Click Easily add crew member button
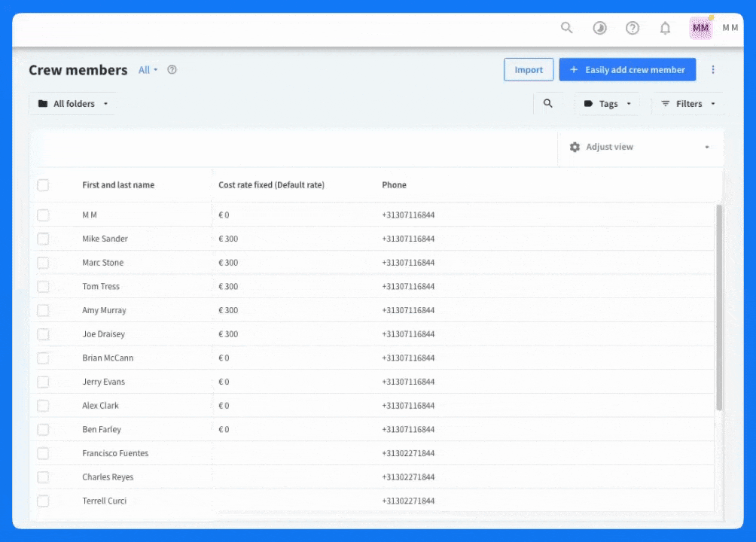Image resolution: width=756 pixels, height=542 pixels. click(x=627, y=69)
